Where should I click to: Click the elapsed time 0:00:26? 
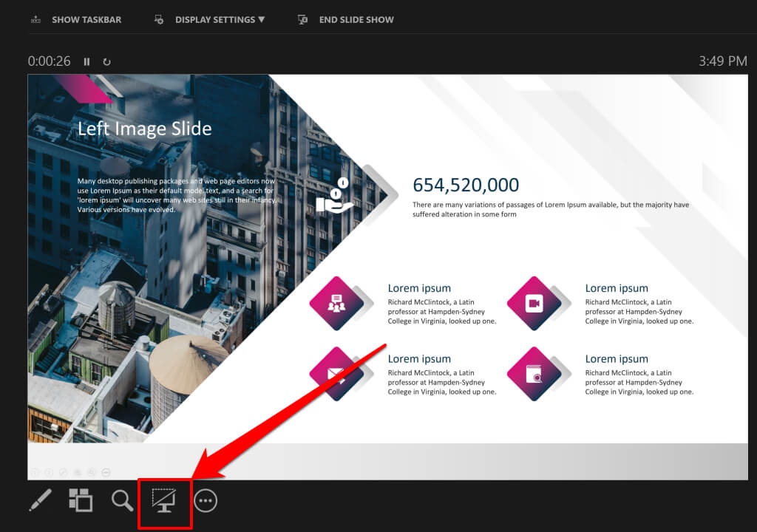pyautogui.click(x=50, y=61)
